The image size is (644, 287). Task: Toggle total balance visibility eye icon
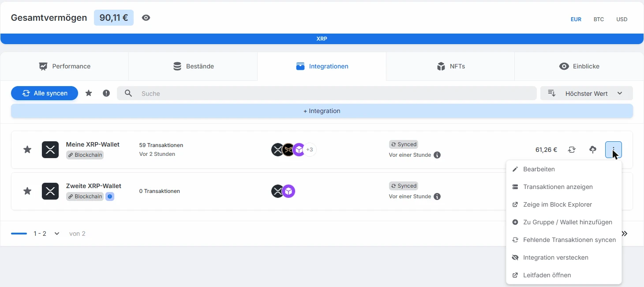[x=146, y=18]
